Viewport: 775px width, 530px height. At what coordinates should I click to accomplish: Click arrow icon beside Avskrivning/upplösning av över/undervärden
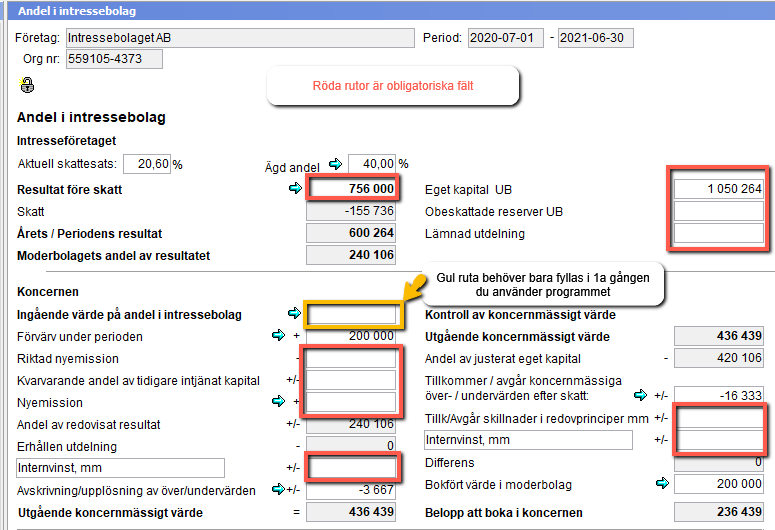coord(278,489)
